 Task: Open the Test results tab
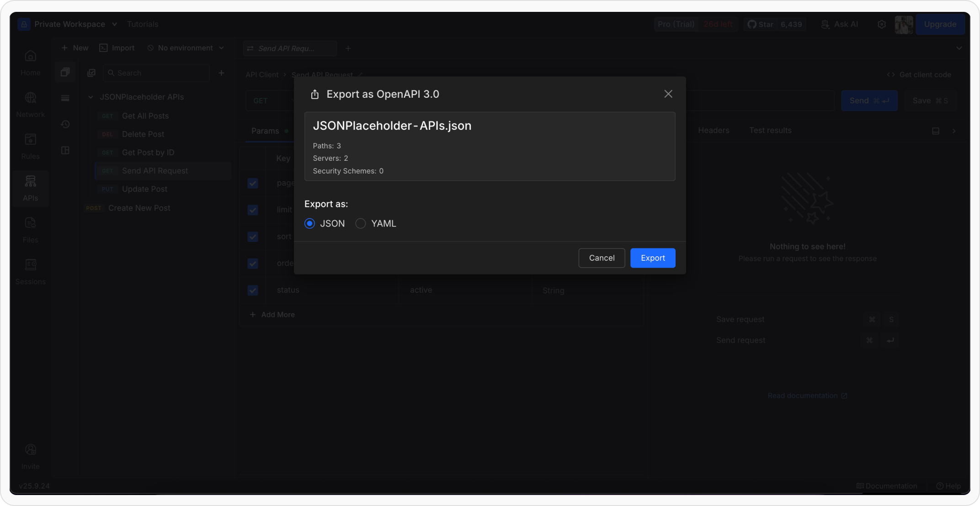[x=770, y=130]
